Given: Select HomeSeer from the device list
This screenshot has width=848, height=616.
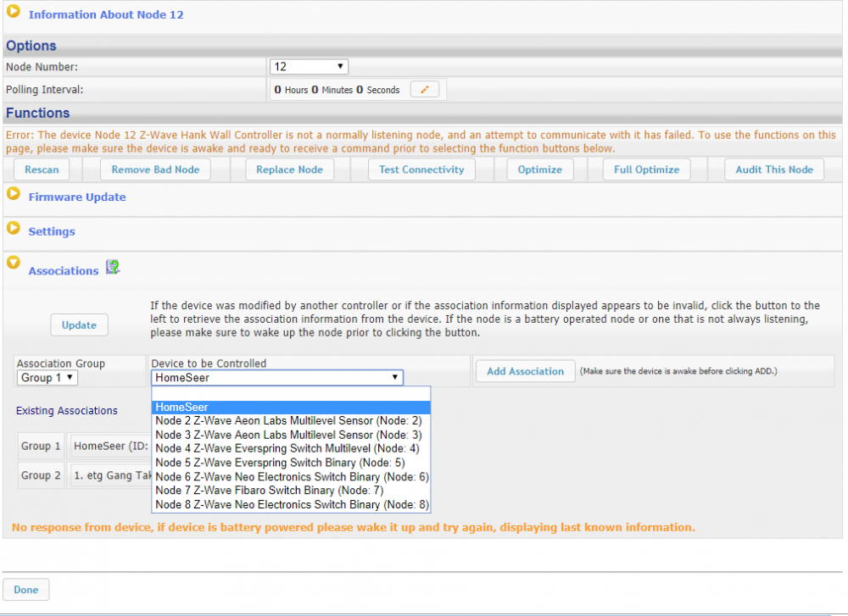Looking at the screenshot, I should (291, 408).
